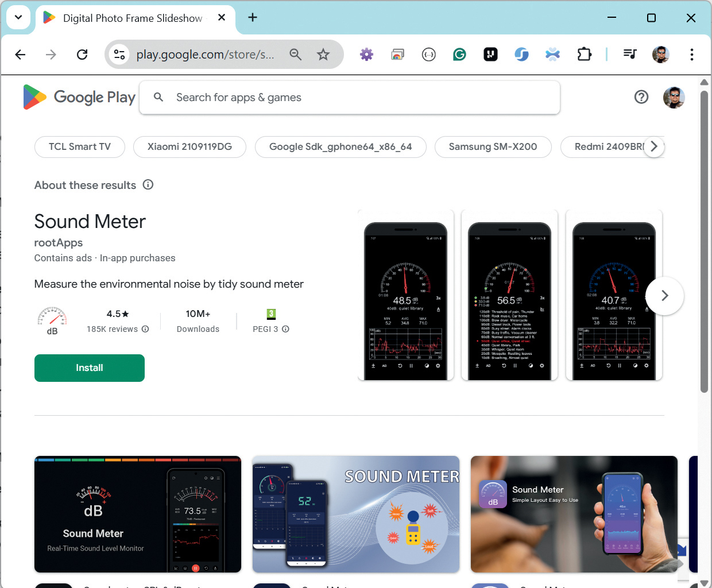The width and height of the screenshot is (712, 588).
Task: Filter by Xiaomi 2109119DG device
Action: [x=189, y=146]
